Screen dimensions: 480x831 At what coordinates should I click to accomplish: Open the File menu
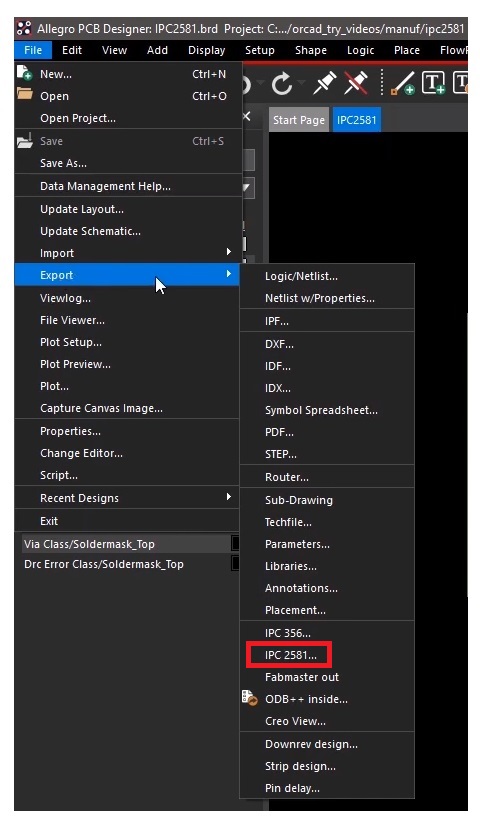(x=33, y=50)
